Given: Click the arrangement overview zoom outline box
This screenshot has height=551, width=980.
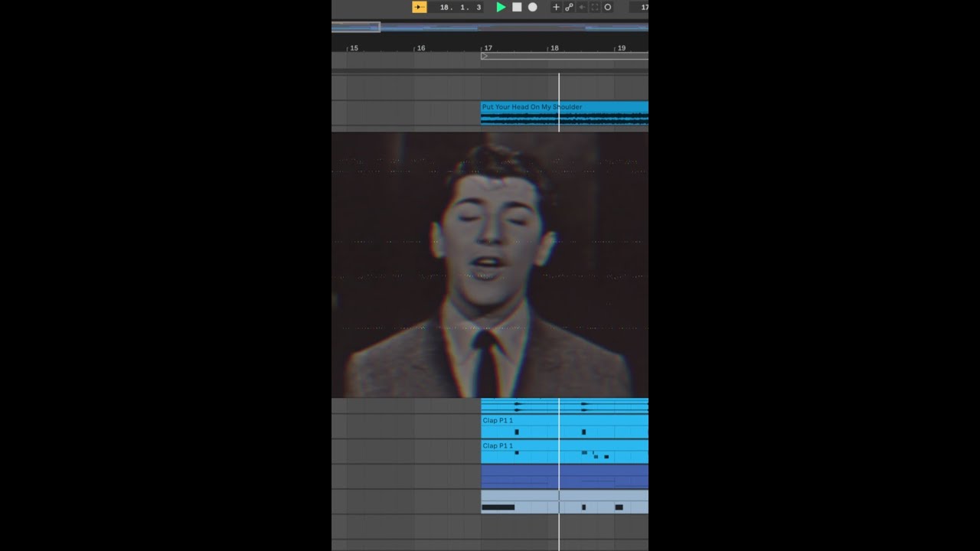Looking at the screenshot, I should point(356,27).
